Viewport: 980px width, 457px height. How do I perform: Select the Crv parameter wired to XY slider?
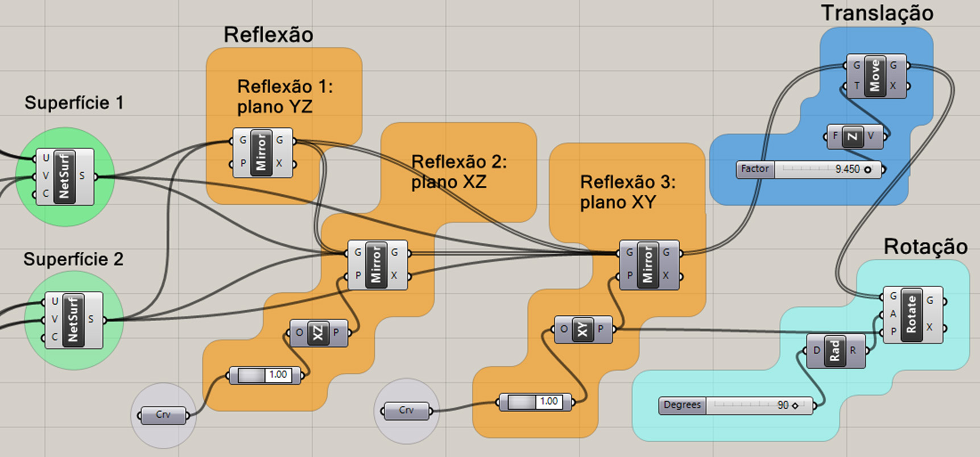tap(406, 410)
